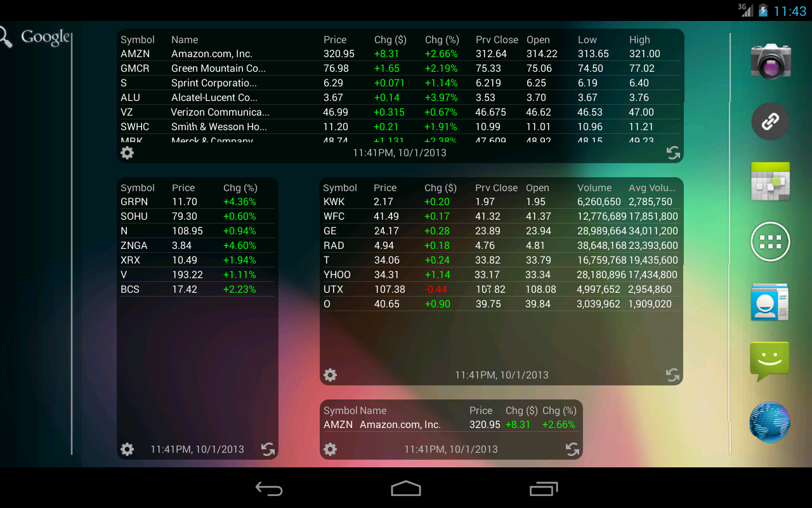
Task: Select the Verizon Communica... stock name
Action: pos(220,112)
